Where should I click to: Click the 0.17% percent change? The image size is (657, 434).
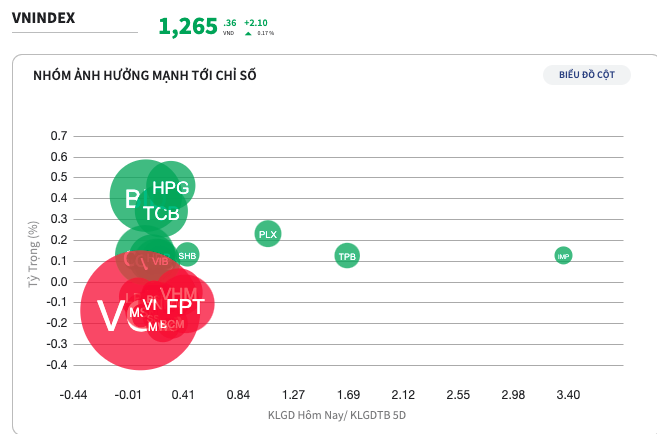click(265, 33)
